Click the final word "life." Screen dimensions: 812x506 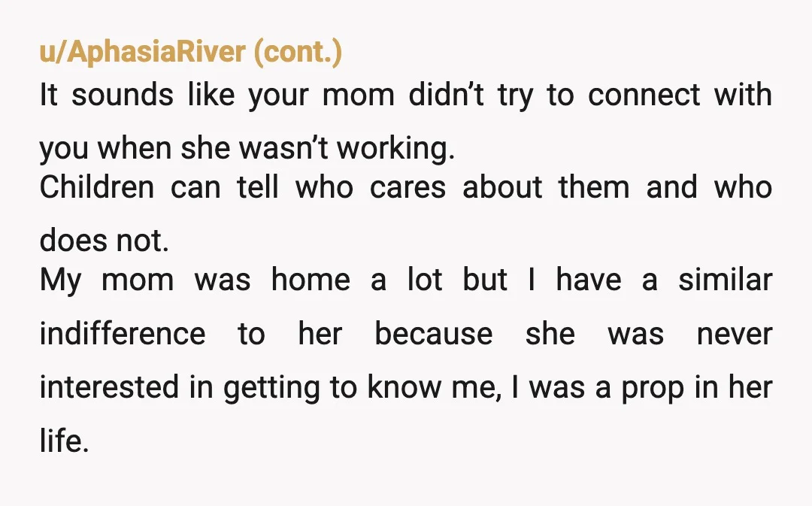point(64,441)
